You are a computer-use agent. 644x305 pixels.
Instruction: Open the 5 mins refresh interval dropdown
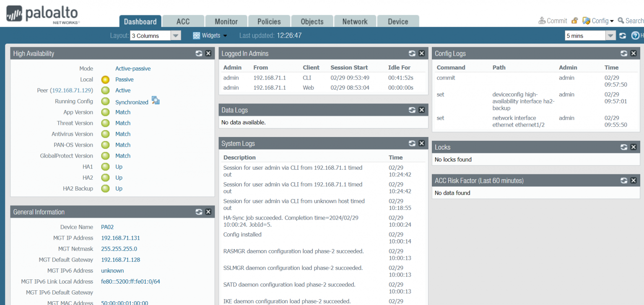pyautogui.click(x=611, y=35)
